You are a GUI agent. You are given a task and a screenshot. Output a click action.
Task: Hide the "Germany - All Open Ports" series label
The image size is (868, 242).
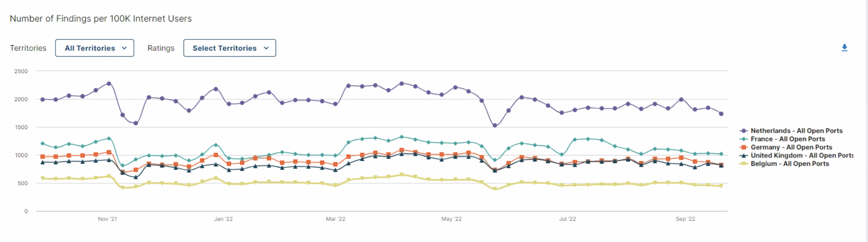[791, 147]
